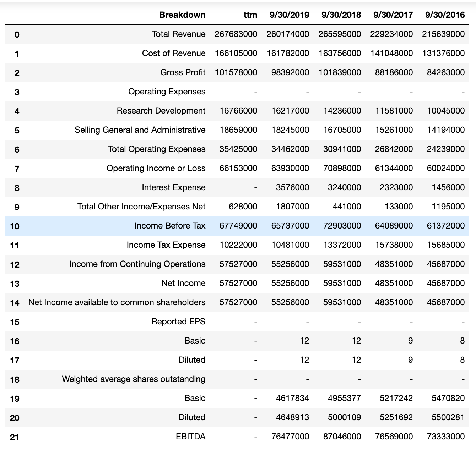This screenshot has width=476, height=450.
Task: Click the Cost of Revenue row label
Action: tap(174, 53)
